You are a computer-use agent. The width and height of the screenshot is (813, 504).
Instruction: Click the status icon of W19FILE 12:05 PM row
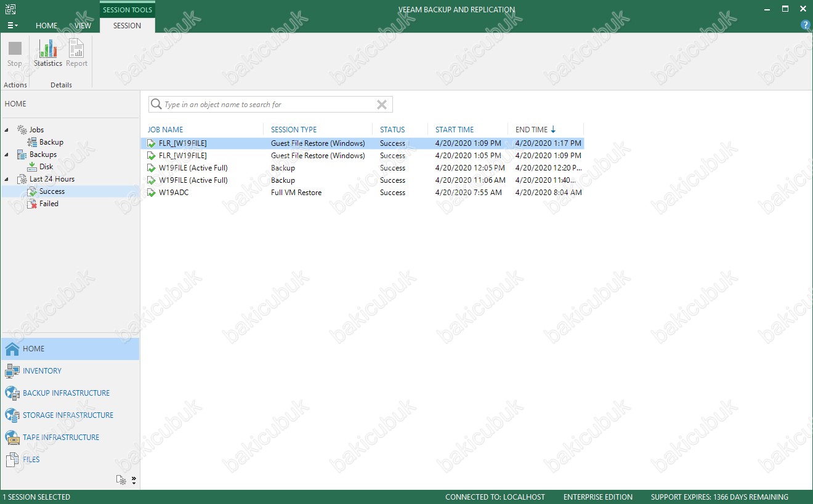click(152, 168)
